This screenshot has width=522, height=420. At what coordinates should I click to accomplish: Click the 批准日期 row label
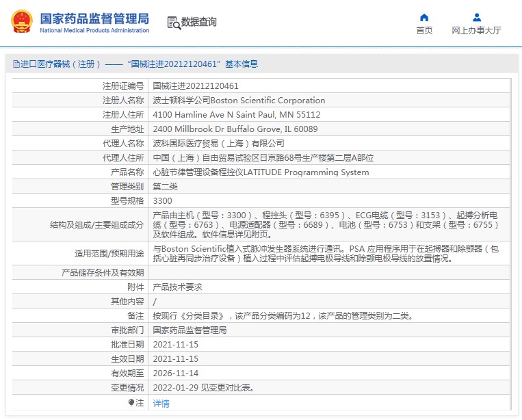point(127,345)
